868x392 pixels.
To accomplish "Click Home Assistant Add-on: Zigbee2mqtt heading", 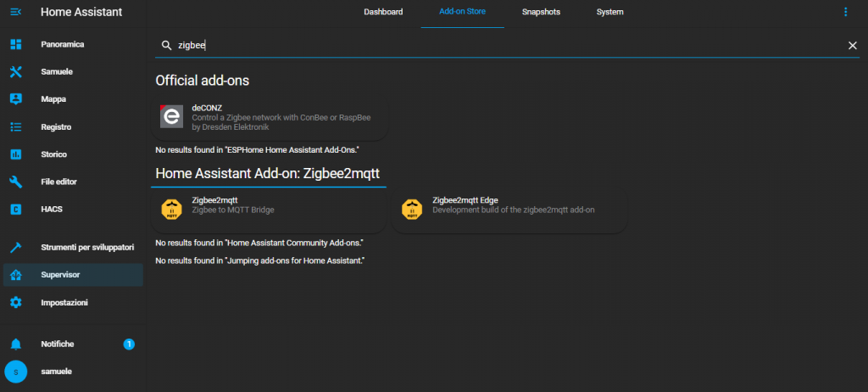I will pos(267,174).
